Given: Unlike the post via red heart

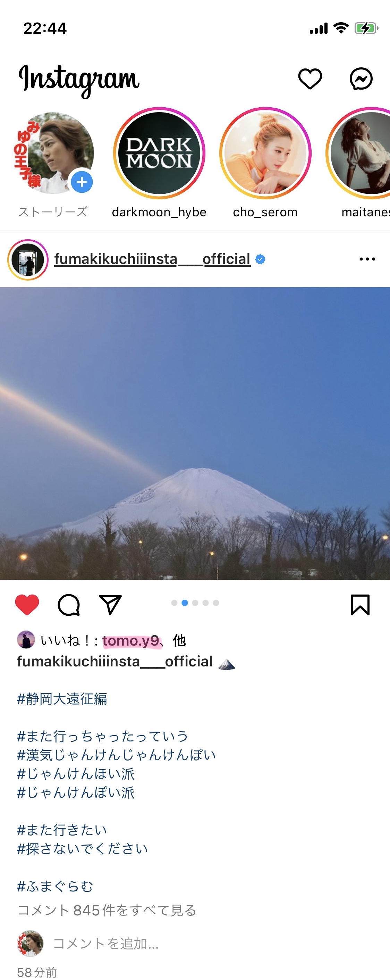Looking at the screenshot, I should coord(27,605).
